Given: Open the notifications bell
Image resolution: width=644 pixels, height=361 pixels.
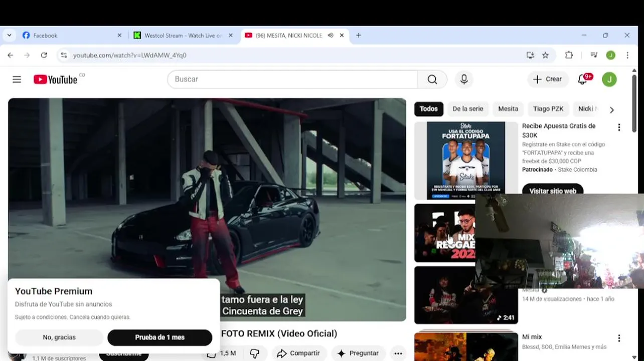Looking at the screenshot, I should [583, 79].
